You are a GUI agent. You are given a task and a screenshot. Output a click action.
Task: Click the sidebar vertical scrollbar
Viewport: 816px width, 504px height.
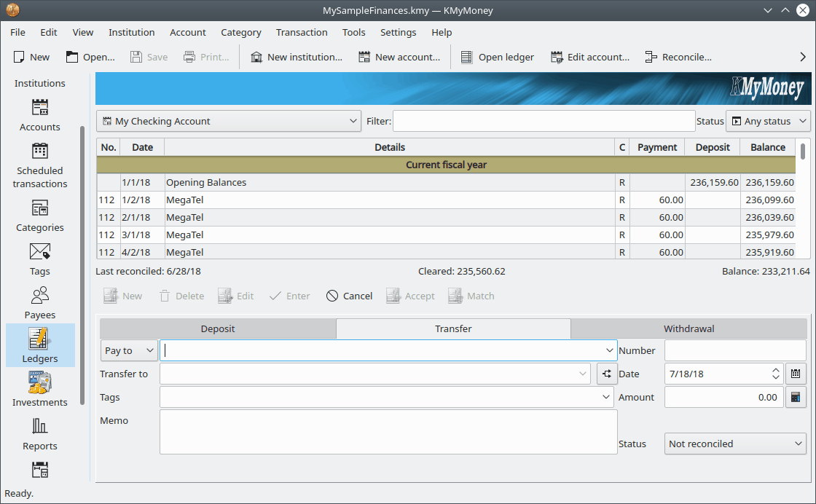click(x=82, y=265)
